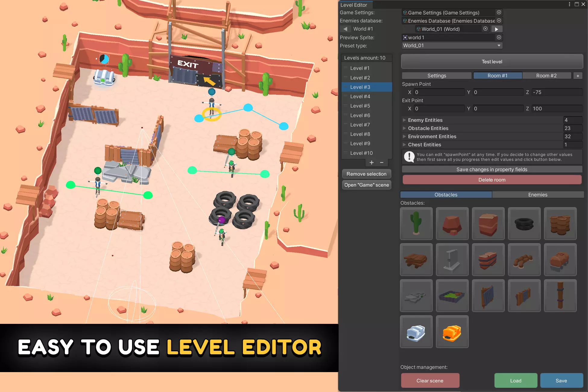Click previous world arrow button

coord(345,29)
